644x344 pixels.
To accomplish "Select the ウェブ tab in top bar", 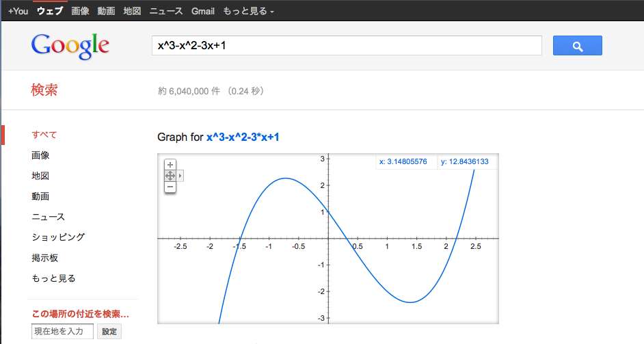I will 50,11.
